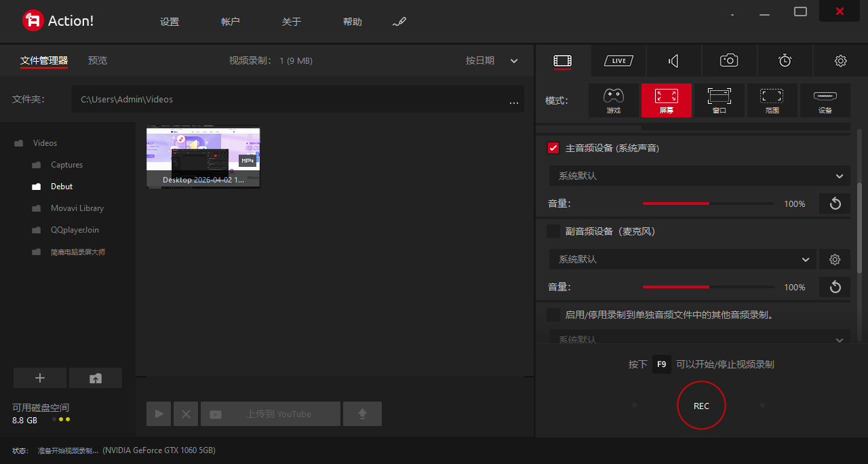The image size is (868, 464).
Task: Open the 设置 menu
Action: (170, 22)
